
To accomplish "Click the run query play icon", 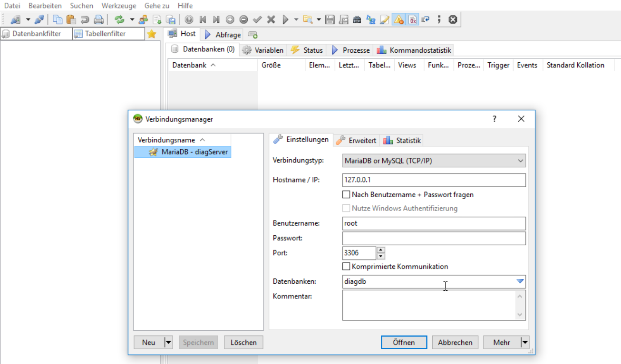I will pos(285,19).
